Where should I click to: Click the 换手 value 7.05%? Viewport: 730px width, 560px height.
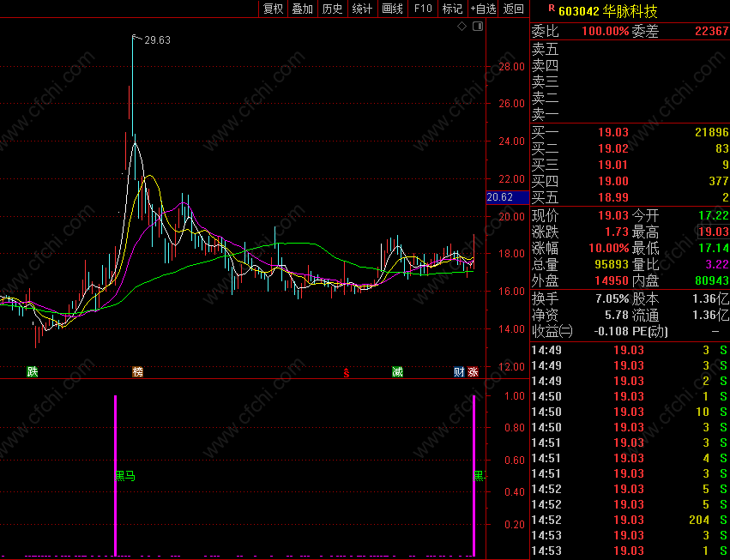pos(612,298)
